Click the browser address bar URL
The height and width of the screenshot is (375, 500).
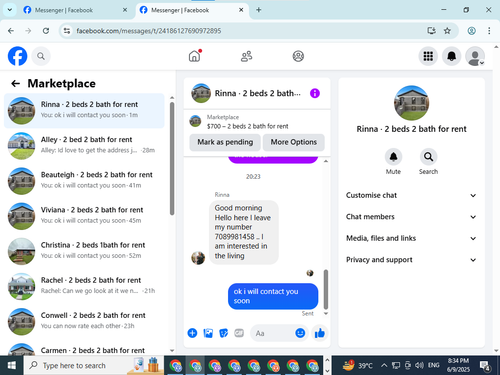[x=149, y=31]
